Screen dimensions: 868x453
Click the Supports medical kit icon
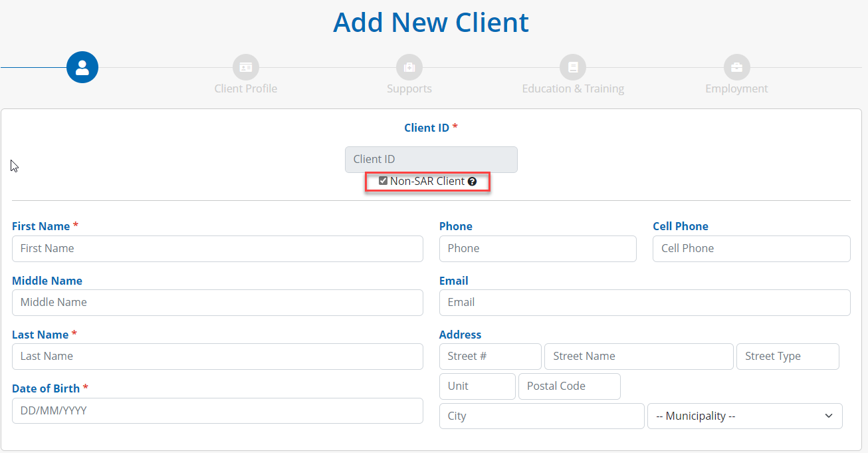409,67
